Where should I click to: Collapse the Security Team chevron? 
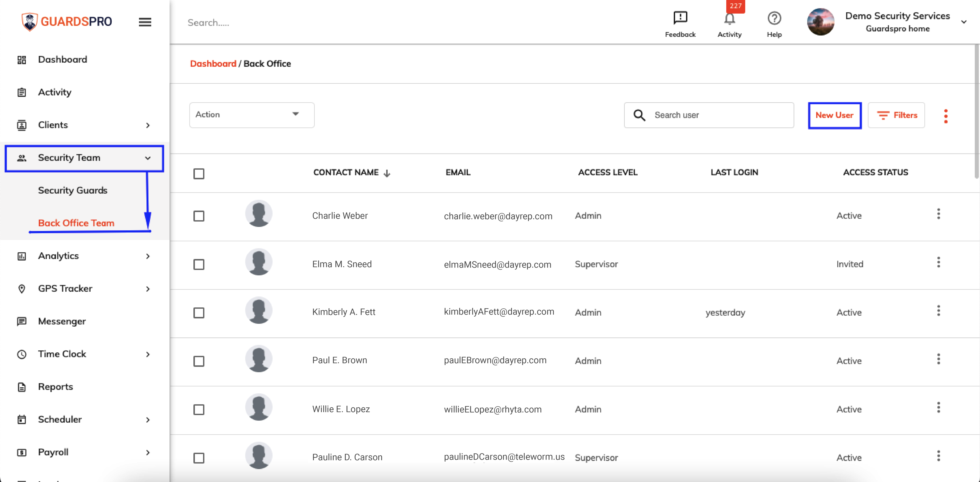click(148, 158)
